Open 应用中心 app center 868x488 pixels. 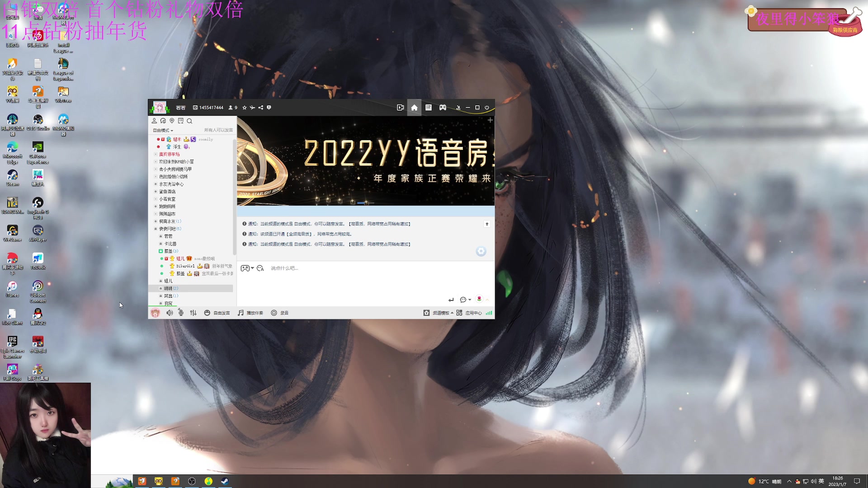click(x=469, y=313)
